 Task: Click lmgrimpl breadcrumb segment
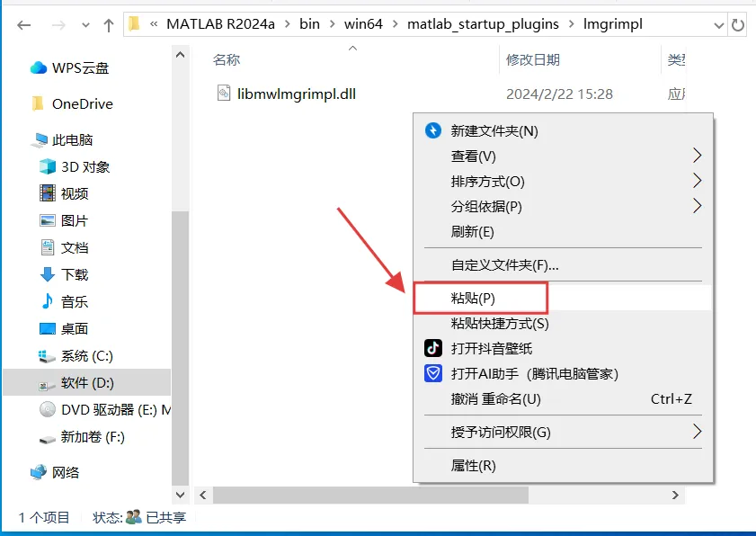613,23
